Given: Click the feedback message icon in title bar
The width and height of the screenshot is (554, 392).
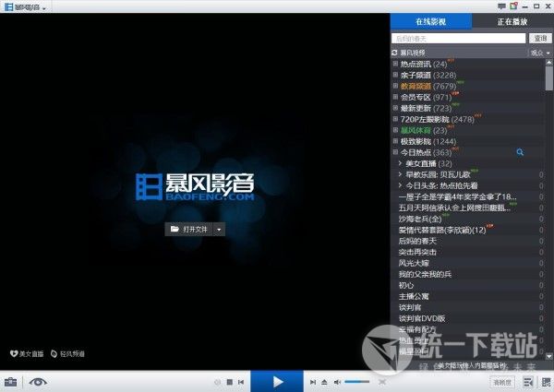Looking at the screenshot, I should point(501,6).
